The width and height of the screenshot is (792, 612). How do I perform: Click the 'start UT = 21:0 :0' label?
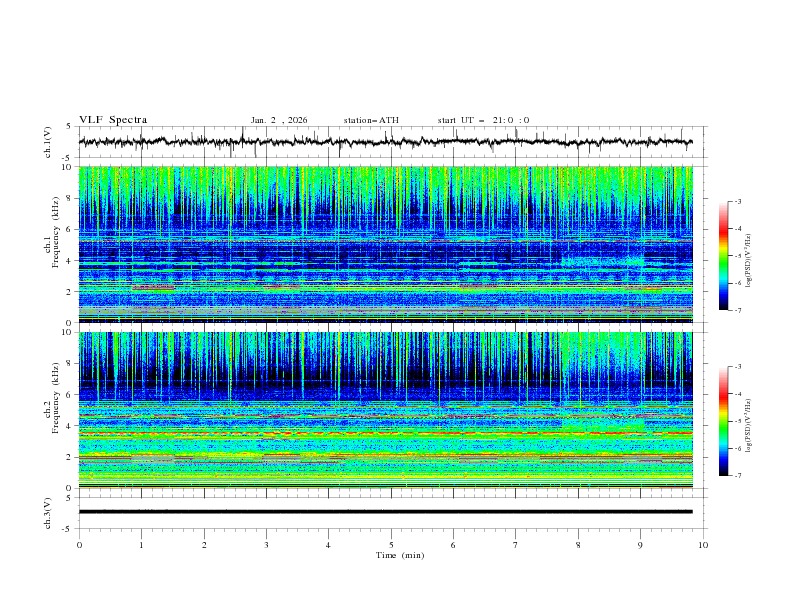(483, 120)
